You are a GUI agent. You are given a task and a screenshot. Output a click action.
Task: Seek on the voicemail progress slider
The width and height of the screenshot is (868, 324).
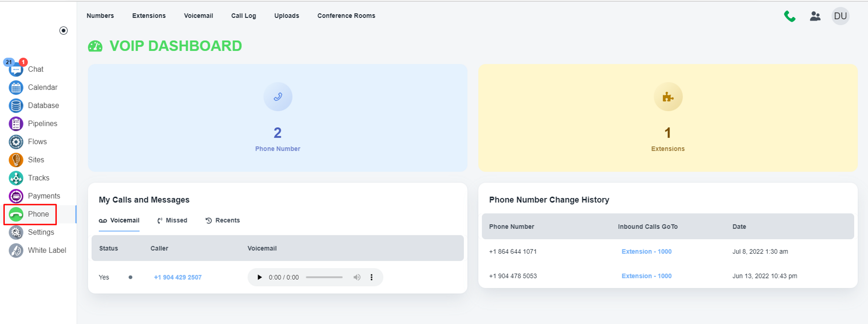(324, 278)
